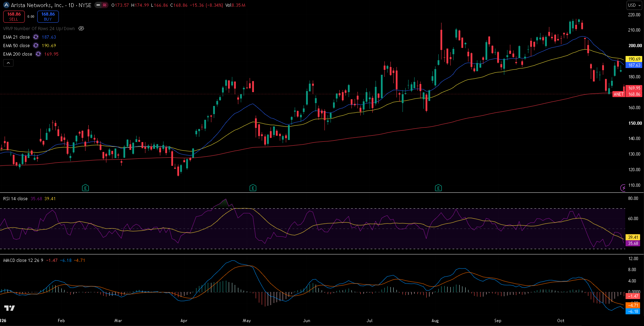Select the RSI 14 close indicator label
This screenshot has width=644, height=326.
[x=15, y=199]
